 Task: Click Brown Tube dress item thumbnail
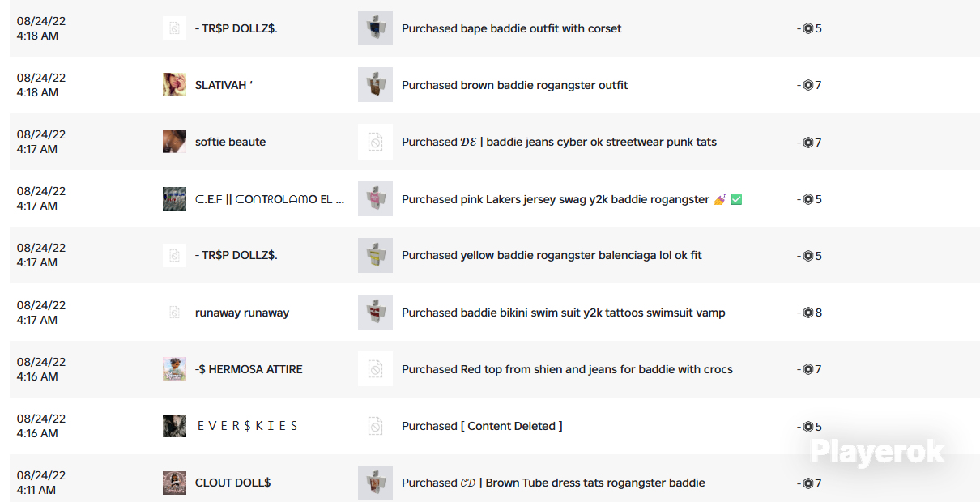pos(375,483)
